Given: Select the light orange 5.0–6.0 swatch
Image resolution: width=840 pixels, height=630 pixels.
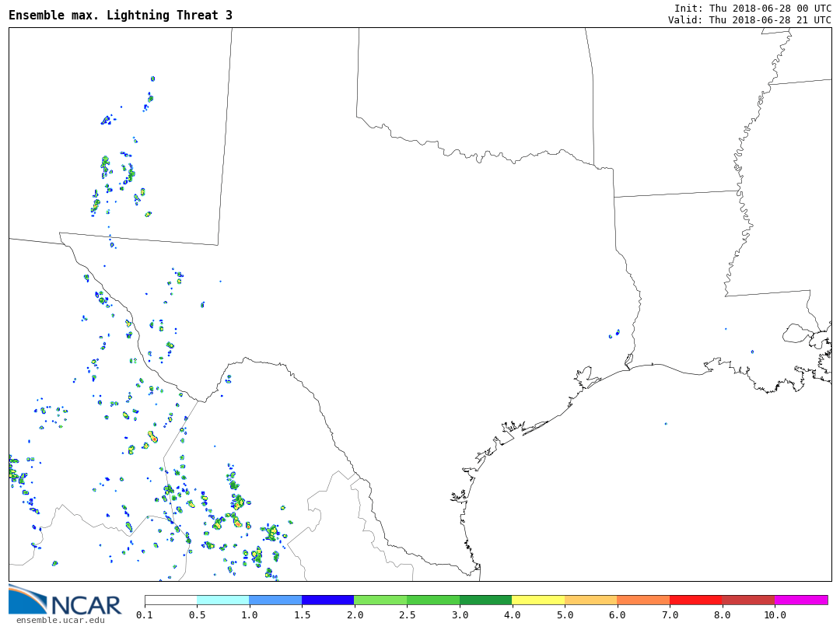Looking at the screenshot, I should (590, 600).
